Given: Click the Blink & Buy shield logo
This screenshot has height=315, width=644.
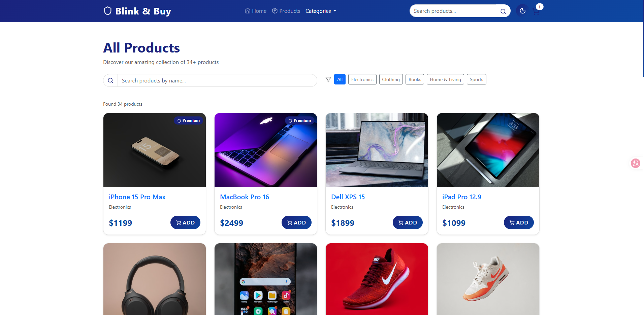Looking at the screenshot, I should pos(107,11).
